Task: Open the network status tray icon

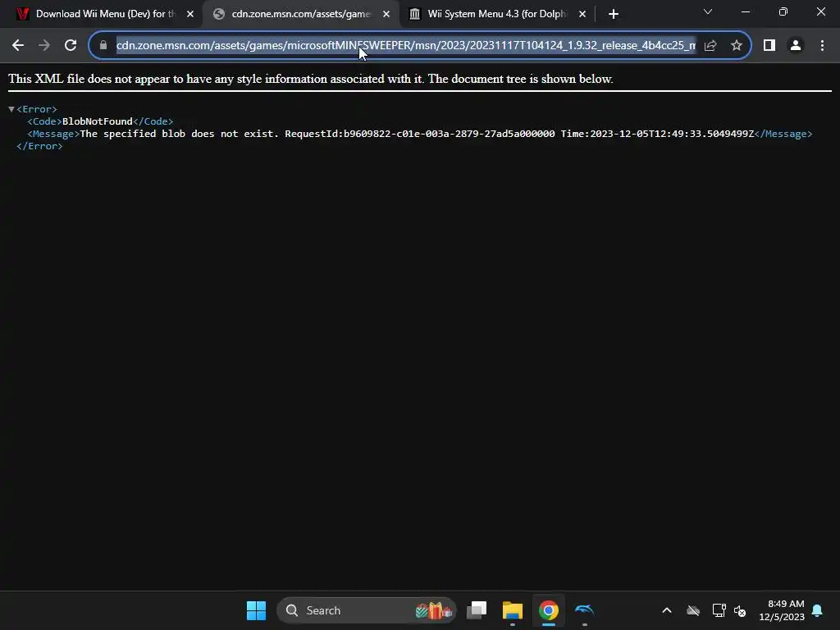Action: pyautogui.click(x=719, y=610)
